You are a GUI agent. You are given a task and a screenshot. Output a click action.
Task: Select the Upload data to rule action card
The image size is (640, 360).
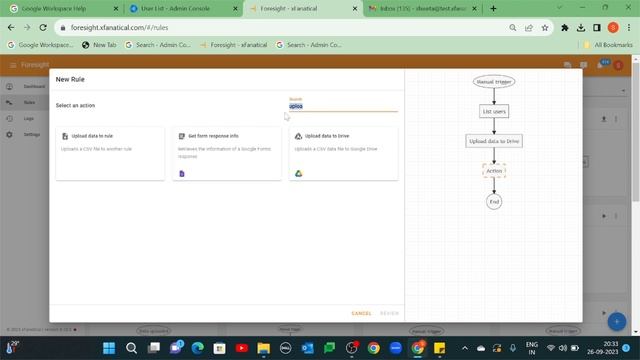[110, 153]
